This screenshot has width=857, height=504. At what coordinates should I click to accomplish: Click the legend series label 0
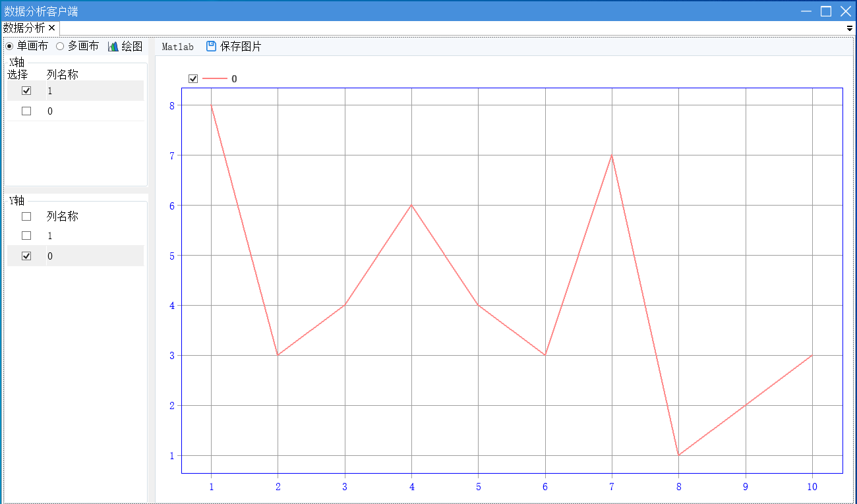click(234, 79)
